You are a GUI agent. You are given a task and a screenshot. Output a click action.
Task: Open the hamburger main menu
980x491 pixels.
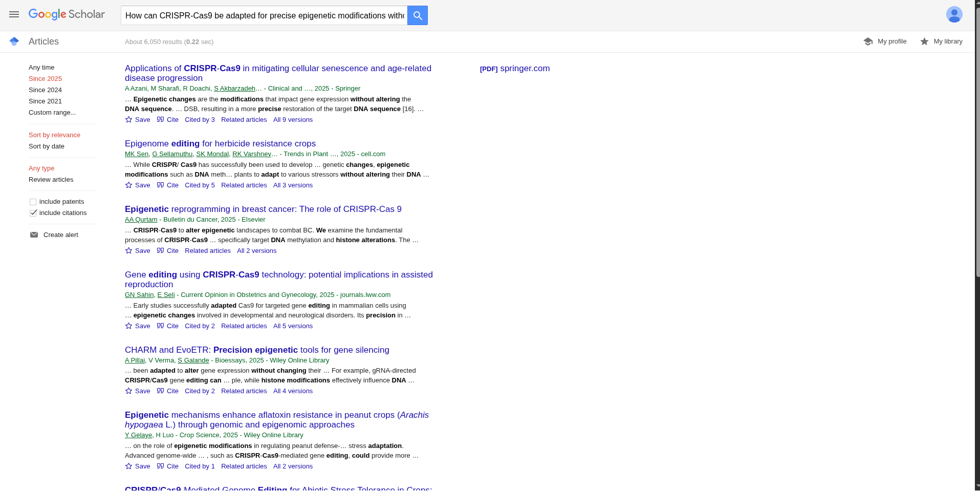(x=14, y=14)
